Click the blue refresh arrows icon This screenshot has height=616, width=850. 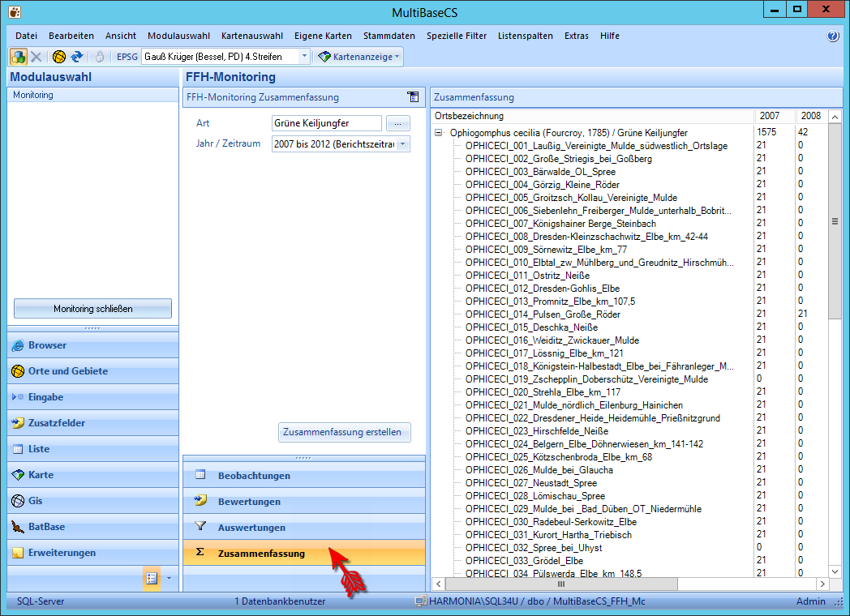(77, 57)
